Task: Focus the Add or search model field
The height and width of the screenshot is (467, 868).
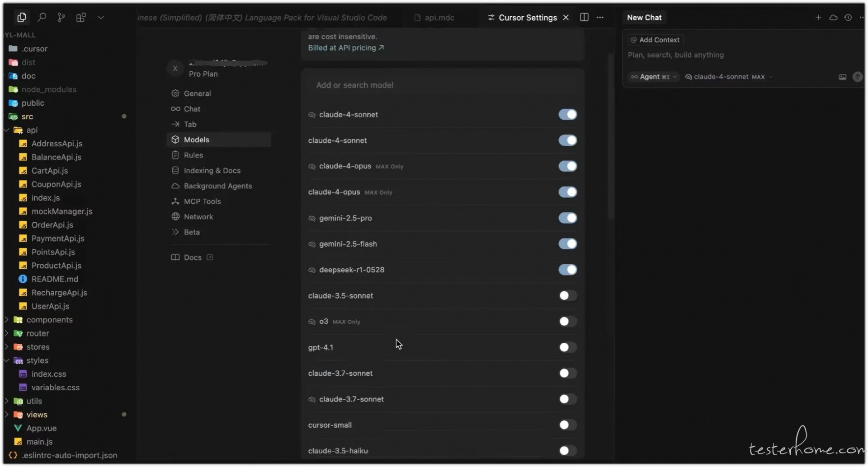Action: click(x=443, y=85)
